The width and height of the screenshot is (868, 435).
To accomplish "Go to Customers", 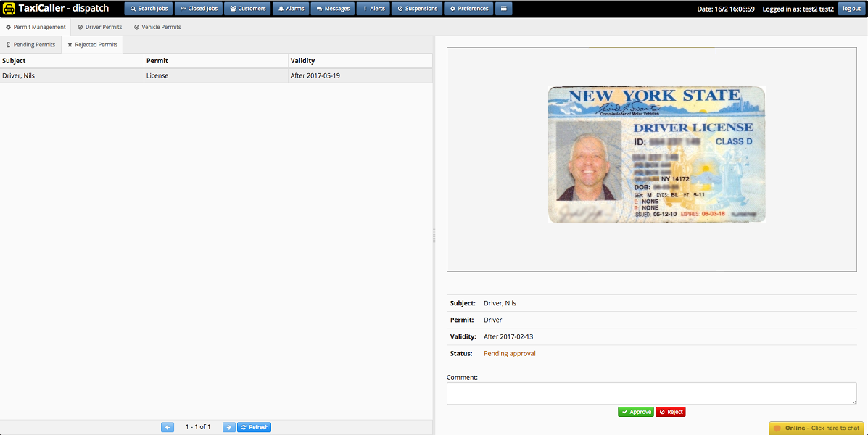I will coord(247,9).
